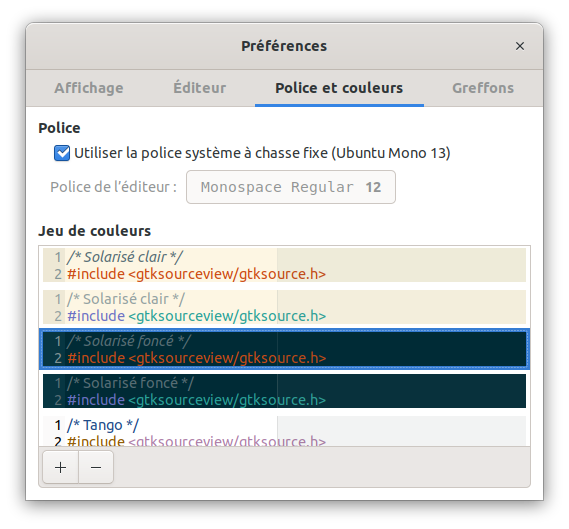569x529 pixels.
Task: Click the Police section heading
Action: click(x=60, y=128)
